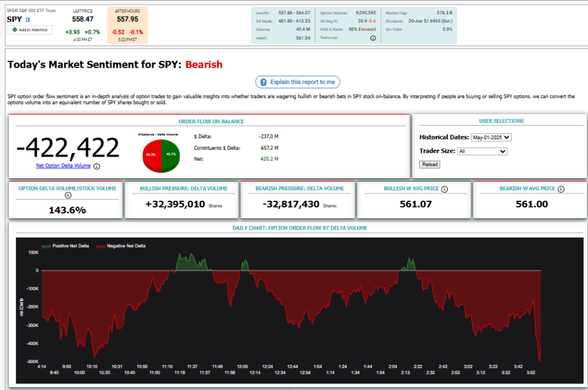The height and width of the screenshot is (390, 588).
Task: Click the Low/Hi range 557.86 - 564.07
Action: pos(295,13)
